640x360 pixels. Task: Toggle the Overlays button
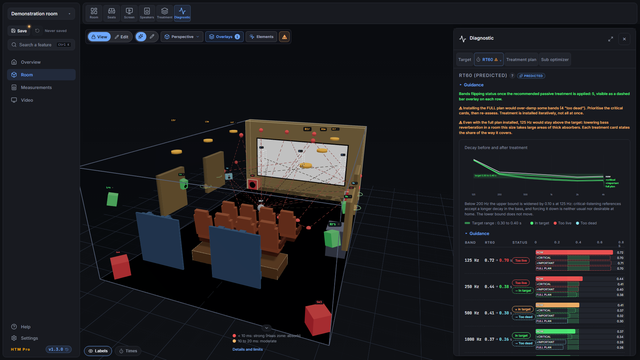pyautogui.click(x=224, y=37)
